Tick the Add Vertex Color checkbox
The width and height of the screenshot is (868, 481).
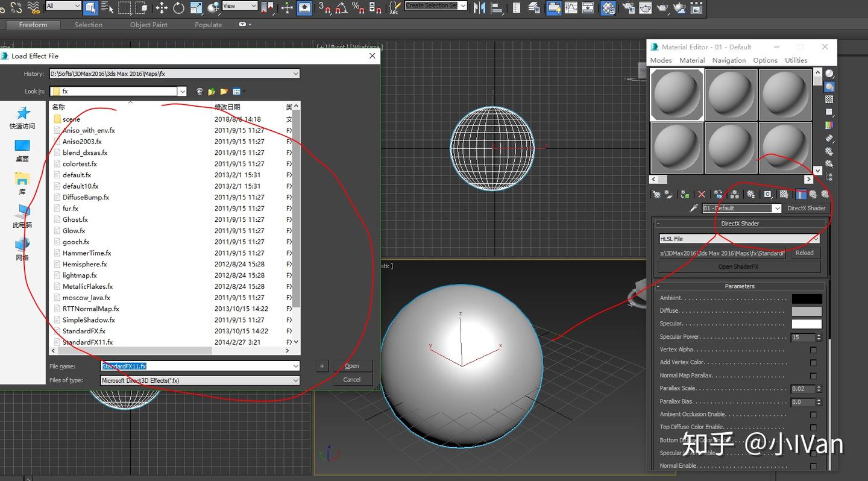pos(813,363)
